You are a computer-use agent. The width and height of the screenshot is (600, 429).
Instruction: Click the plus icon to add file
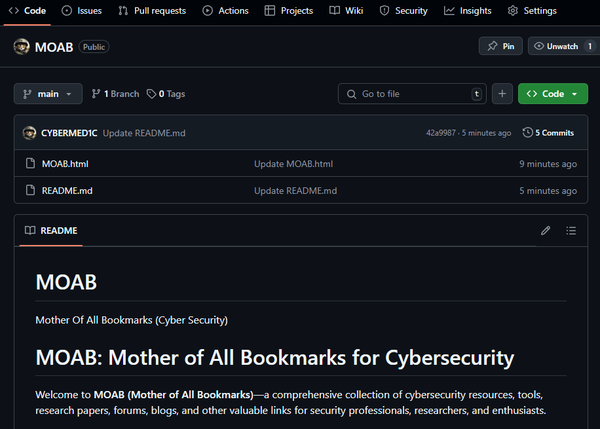click(502, 94)
